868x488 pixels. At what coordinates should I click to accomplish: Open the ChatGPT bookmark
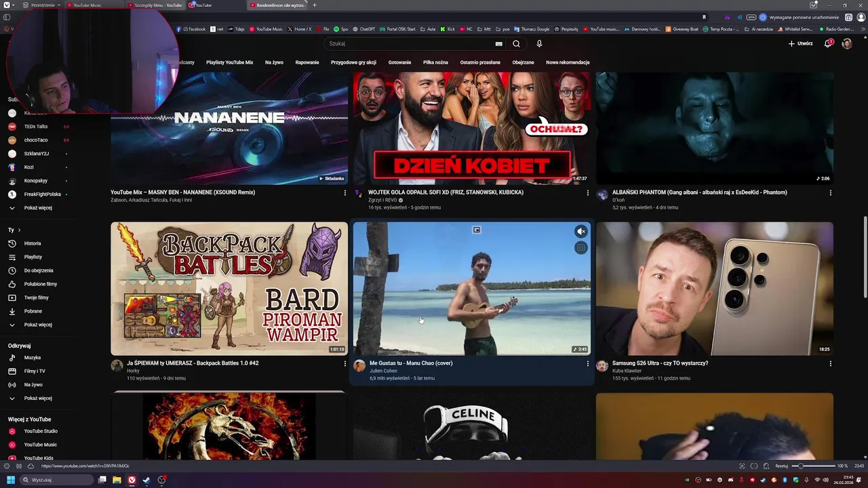[363, 29]
